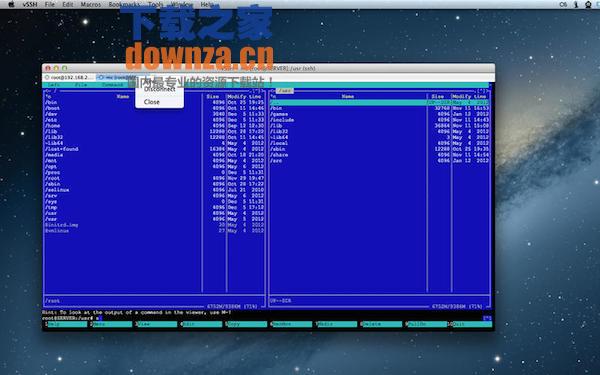
Task: Click F6 RenMov function key button
Action: [291, 324]
